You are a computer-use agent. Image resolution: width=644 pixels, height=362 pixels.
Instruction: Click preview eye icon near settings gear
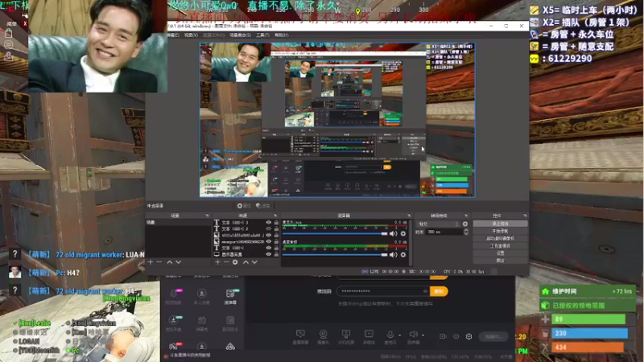(x=456, y=336)
